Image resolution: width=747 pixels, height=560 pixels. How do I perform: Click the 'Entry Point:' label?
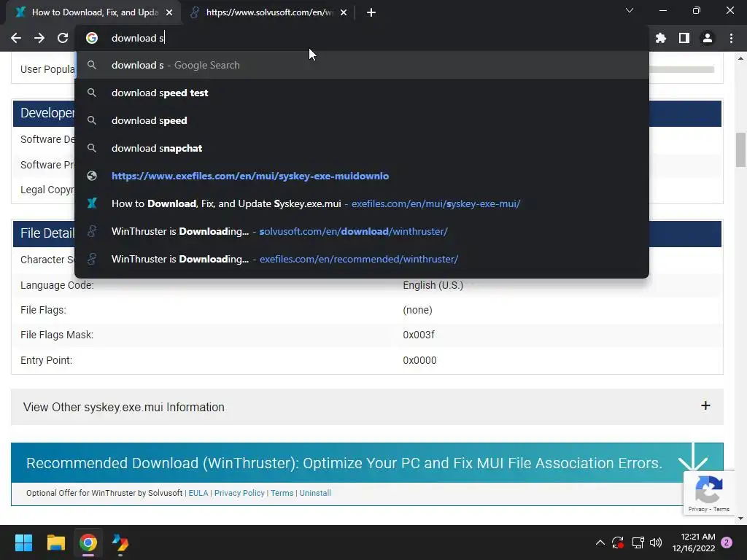[x=46, y=360]
